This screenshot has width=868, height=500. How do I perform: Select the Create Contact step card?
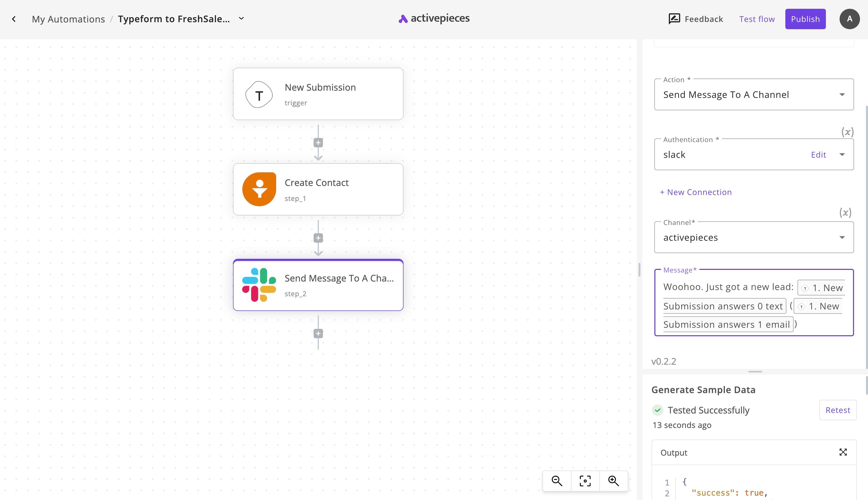pyautogui.click(x=318, y=189)
